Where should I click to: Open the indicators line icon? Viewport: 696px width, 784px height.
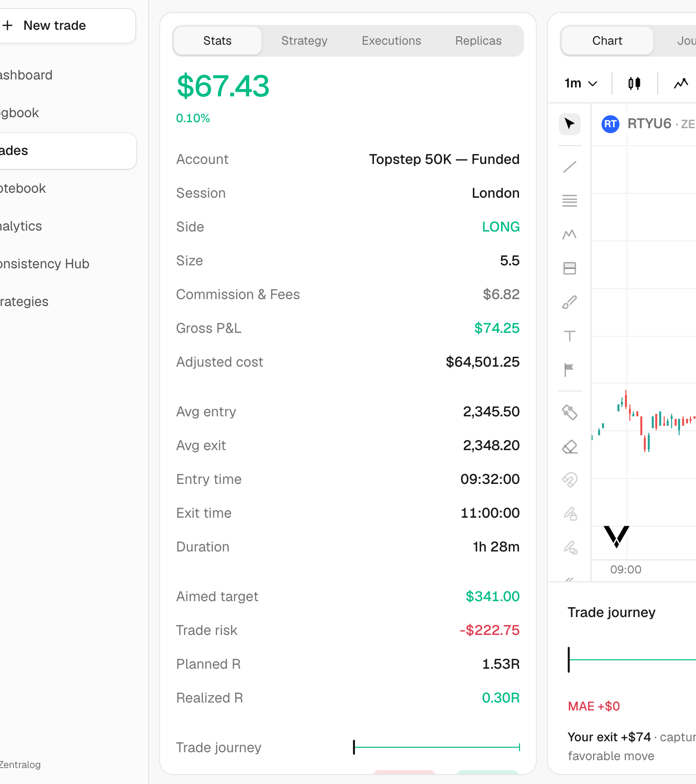[681, 83]
